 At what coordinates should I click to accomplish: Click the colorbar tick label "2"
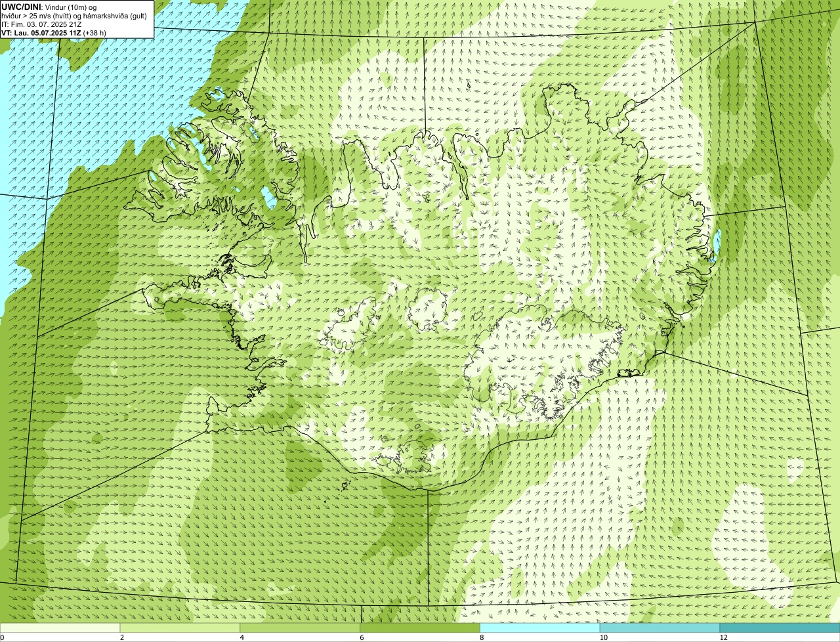tap(122, 637)
